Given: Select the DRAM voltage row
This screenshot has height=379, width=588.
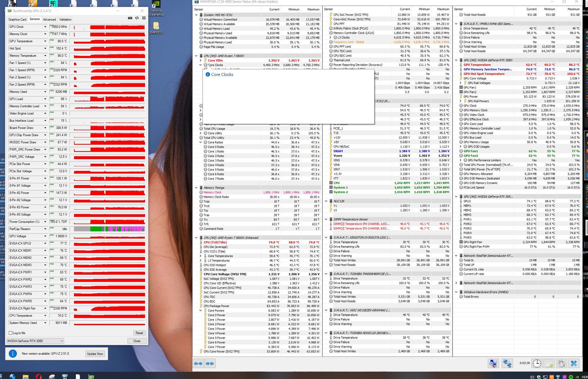Looking at the screenshot, I should [387, 151].
